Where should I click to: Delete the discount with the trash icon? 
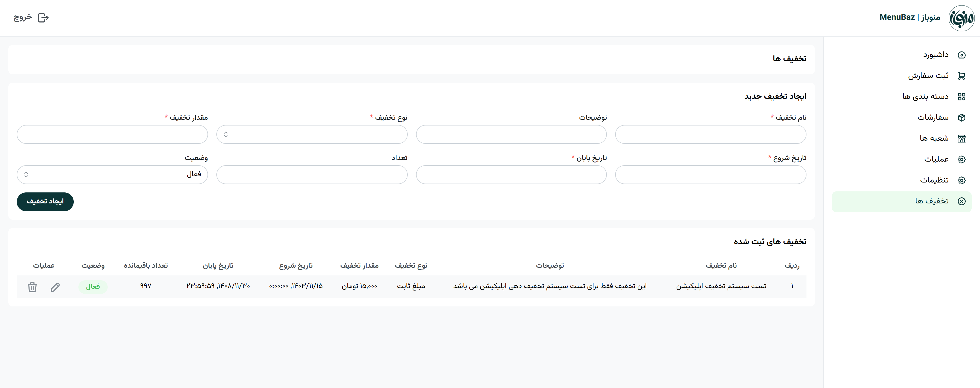32,287
